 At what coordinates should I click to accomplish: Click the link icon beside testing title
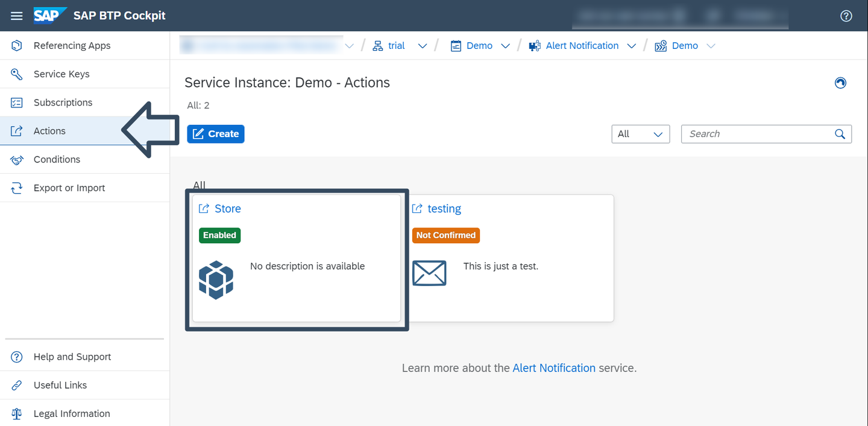417,209
